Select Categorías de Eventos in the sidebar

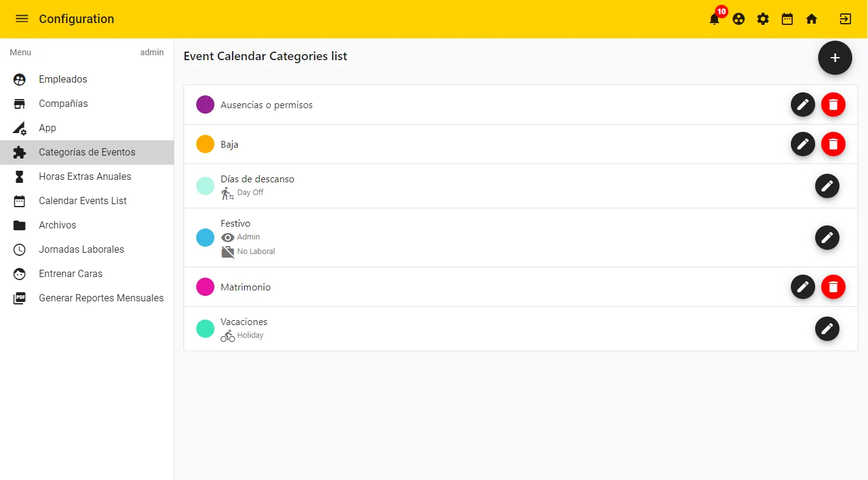pos(87,152)
